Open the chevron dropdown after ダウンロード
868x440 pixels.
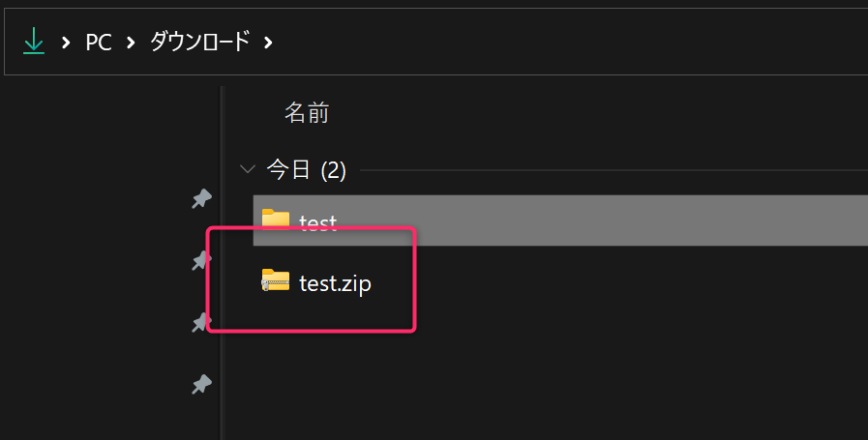[268, 43]
